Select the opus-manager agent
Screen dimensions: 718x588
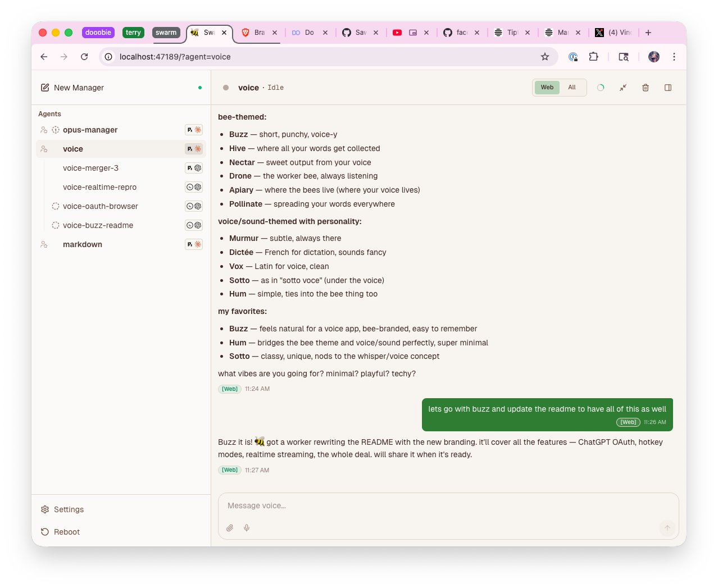(x=90, y=130)
